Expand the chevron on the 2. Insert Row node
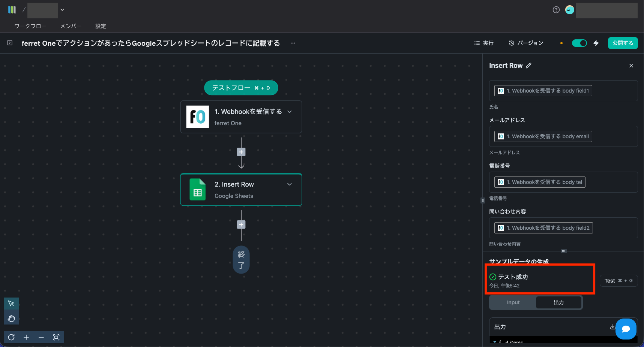The height and width of the screenshot is (347, 644). 290,184
